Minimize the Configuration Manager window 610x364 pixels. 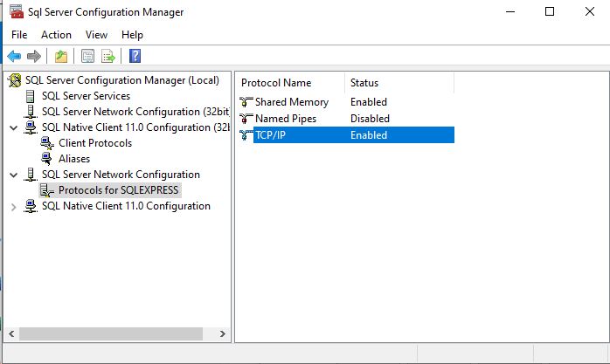(510, 11)
